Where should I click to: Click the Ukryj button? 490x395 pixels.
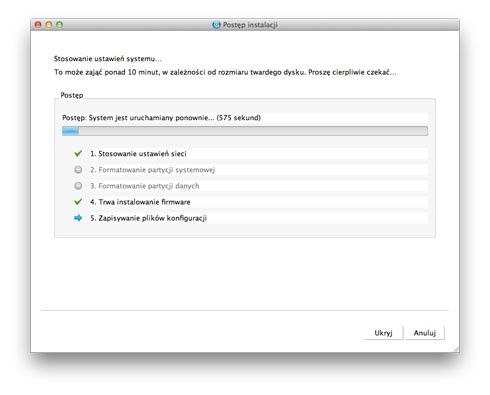(x=383, y=333)
